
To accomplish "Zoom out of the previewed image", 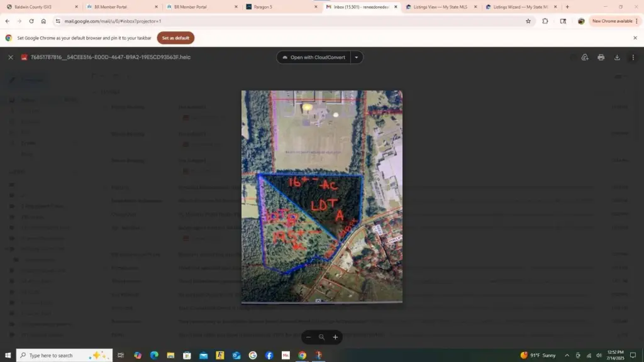I will tap(308, 337).
